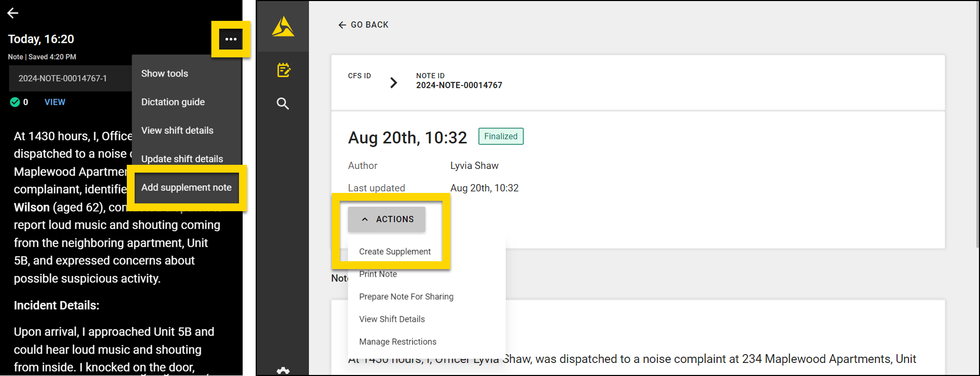Choose View shift details in the mobile menu

click(177, 130)
